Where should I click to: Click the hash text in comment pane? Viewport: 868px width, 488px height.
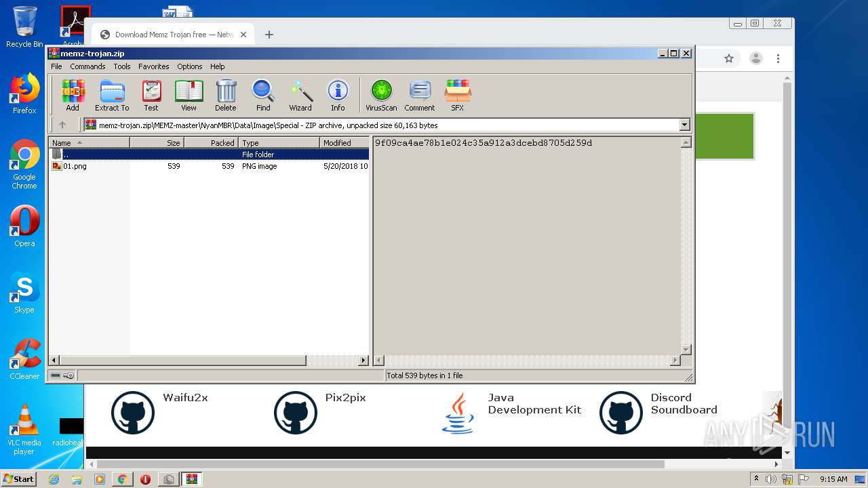coord(484,143)
